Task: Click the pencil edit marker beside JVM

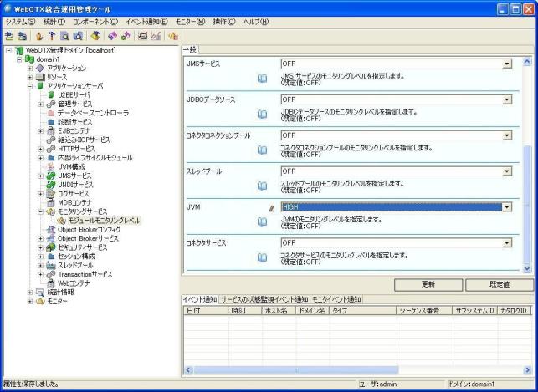Action: [x=271, y=207]
